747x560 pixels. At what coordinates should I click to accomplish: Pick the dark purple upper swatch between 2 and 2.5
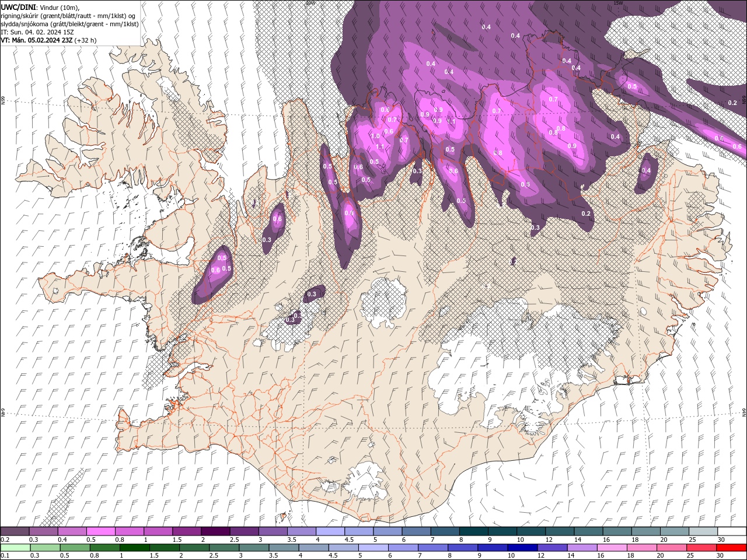pos(215,531)
